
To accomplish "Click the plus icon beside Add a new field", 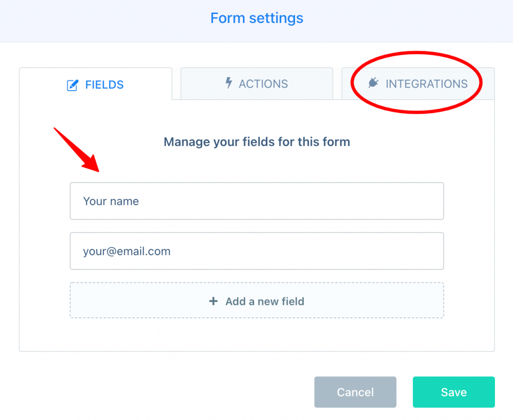I will [x=213, y=301].
